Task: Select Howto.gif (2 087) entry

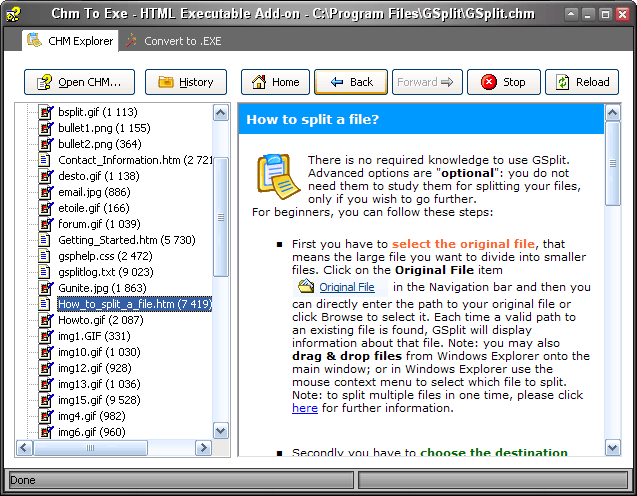Action: pos(101,320)
